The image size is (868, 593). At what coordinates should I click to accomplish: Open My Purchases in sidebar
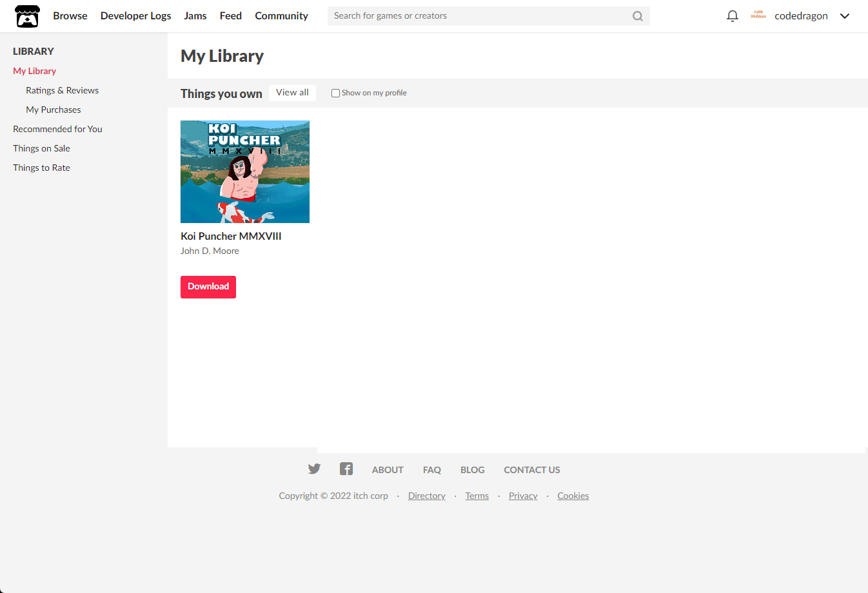[54, 110]
